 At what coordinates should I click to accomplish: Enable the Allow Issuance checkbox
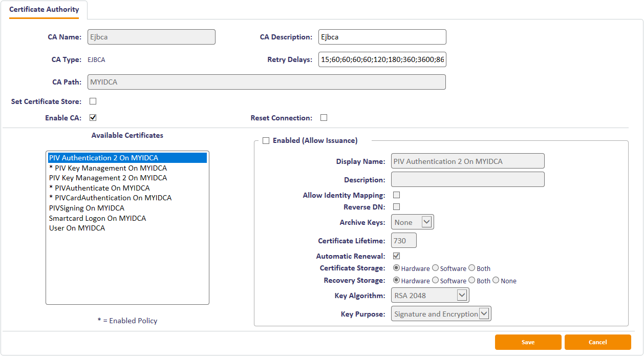click(266, 141)
